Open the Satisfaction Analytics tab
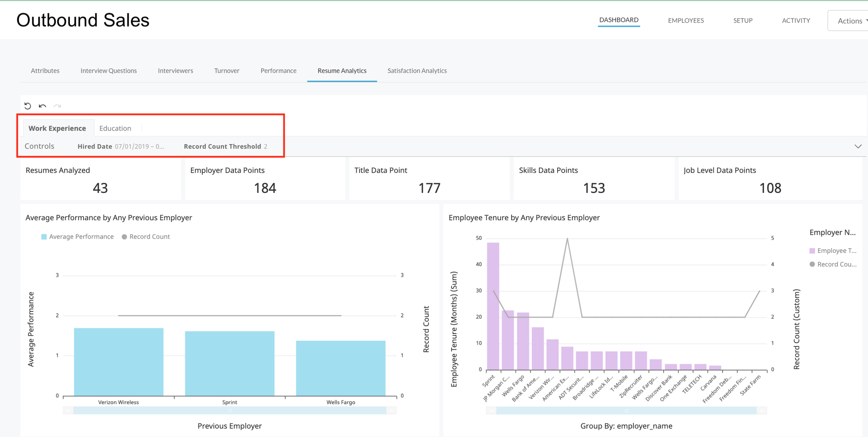Viewport: 868px width, 437px height. pos(417,71)
